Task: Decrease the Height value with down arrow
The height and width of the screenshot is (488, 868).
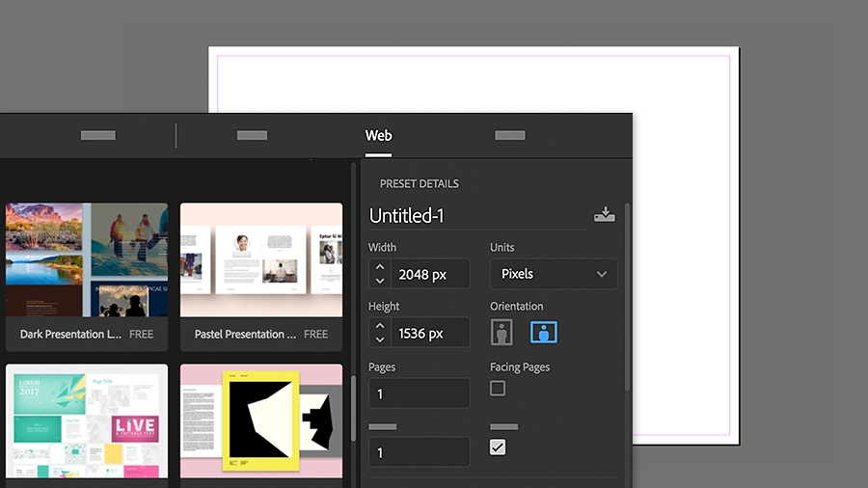Action: point(380,339)
